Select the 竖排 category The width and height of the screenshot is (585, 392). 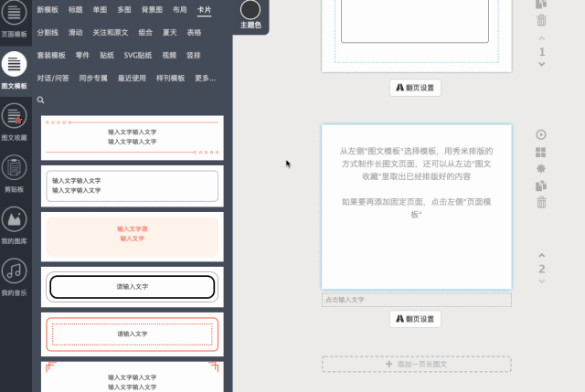click(x=193, y=55)
